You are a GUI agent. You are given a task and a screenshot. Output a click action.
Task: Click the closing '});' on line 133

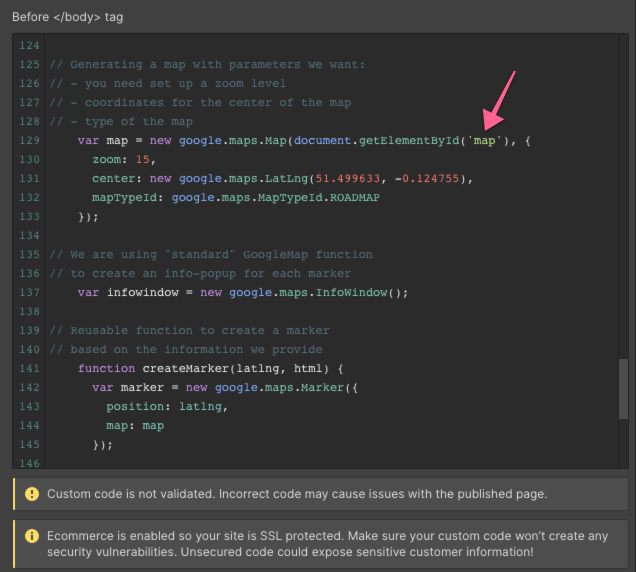click(x=88, y=217)
